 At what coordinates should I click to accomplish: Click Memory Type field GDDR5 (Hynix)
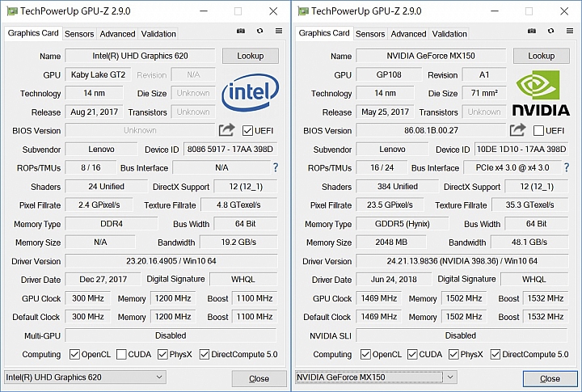click(403, 224)
